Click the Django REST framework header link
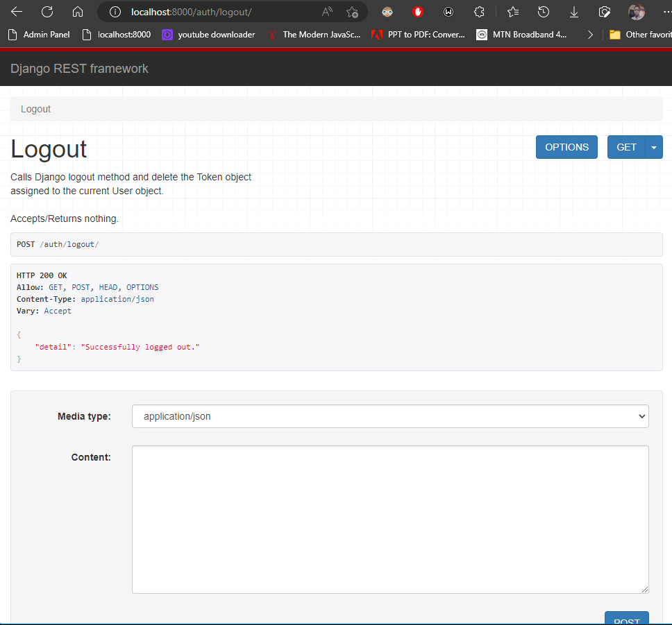 pyautogui.click(x=78, y=68)
